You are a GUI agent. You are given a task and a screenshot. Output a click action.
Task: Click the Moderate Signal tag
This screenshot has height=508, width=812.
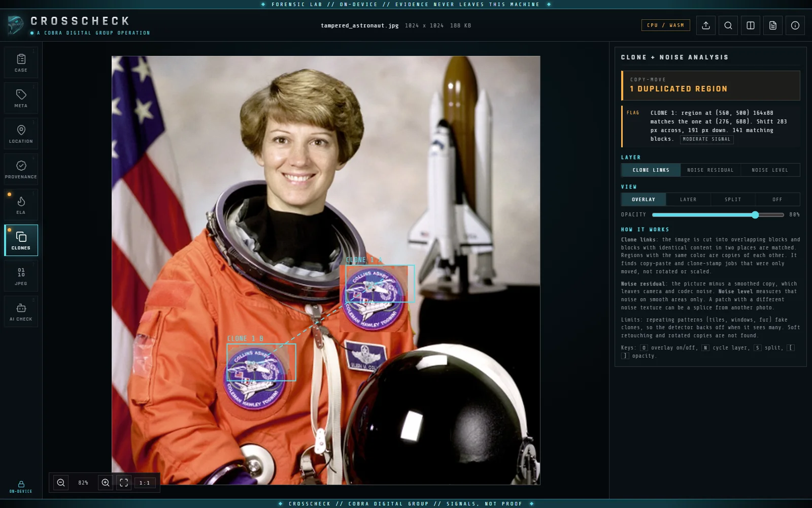tap(706, 139)
